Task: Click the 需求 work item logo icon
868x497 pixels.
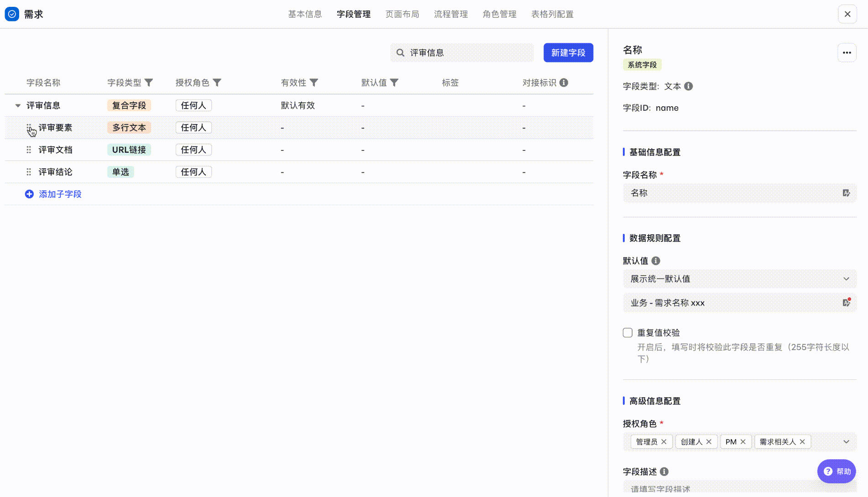Action: coord(12,14)
